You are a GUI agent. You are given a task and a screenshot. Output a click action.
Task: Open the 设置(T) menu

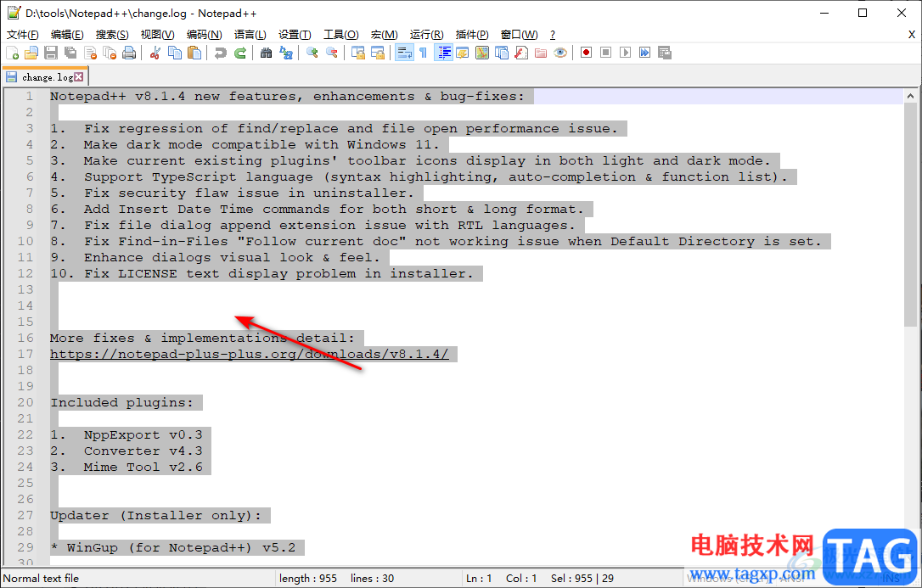[x=295, y=35]
